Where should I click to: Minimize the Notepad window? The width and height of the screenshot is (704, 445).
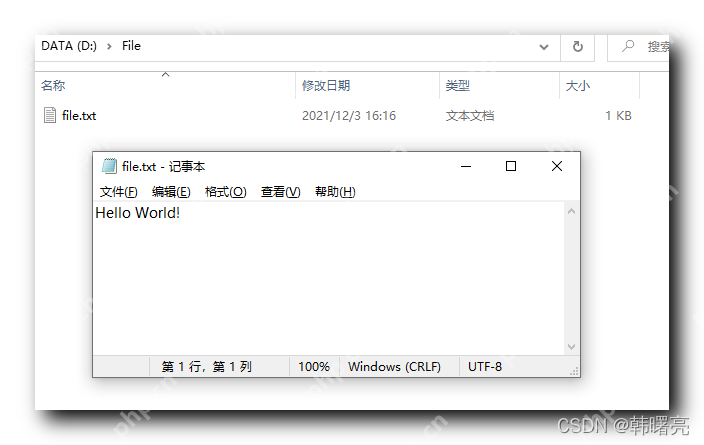466,166
